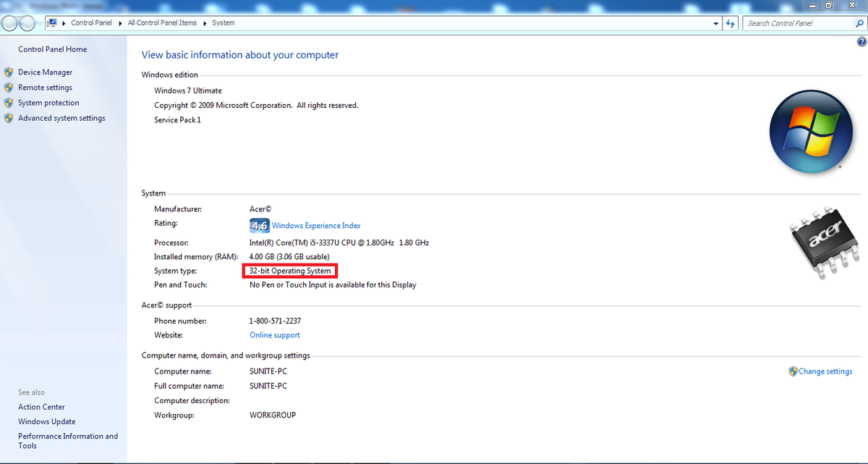This screenshot has width=868, height=464.
Task: Expand the chevron after All Control Panel Items
Action: pyautogui.click(x=205, y=22)
